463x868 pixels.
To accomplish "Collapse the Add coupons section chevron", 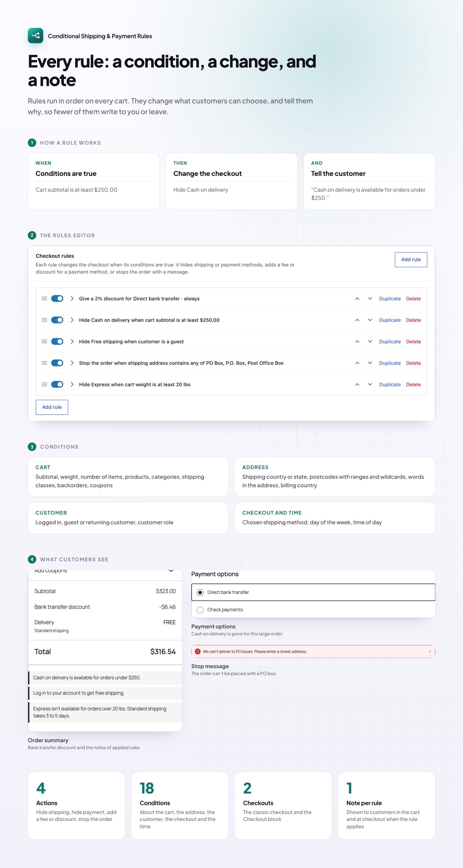I will click(x=171, y=571).
